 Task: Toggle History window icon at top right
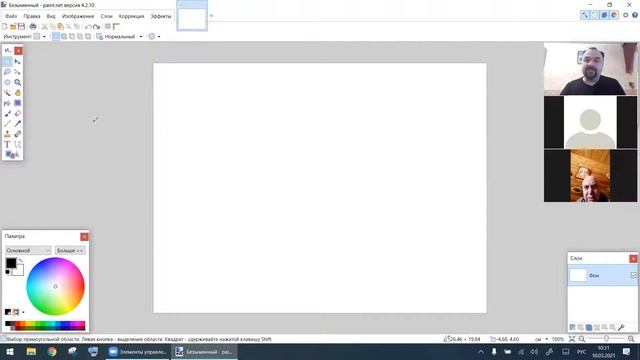click(x=595, y=15)
